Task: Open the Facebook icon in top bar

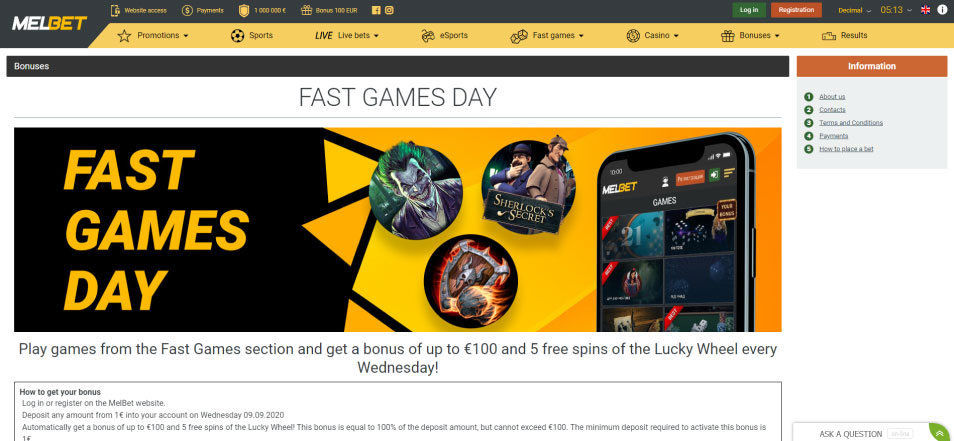Action: pos(376,10)
